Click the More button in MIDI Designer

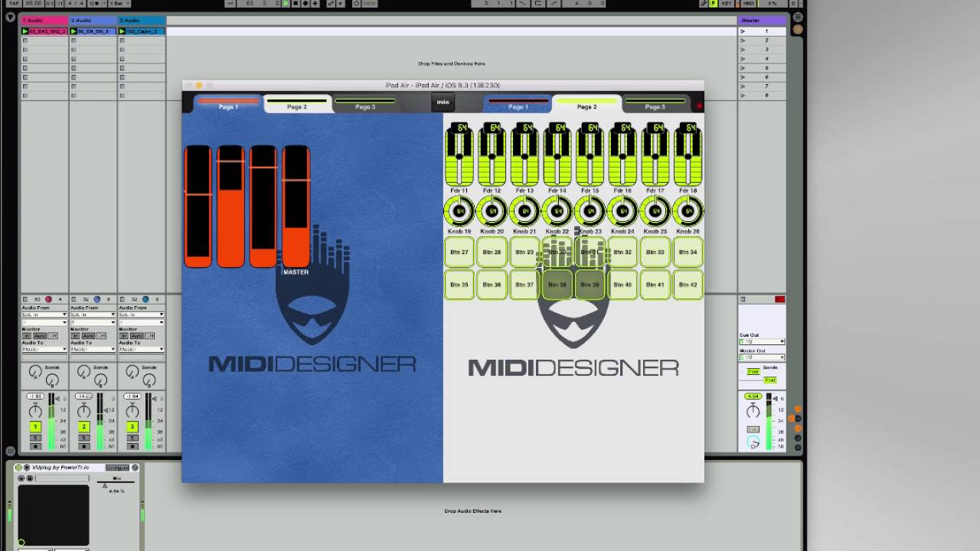pyautogui.click(x=443, y=102)
